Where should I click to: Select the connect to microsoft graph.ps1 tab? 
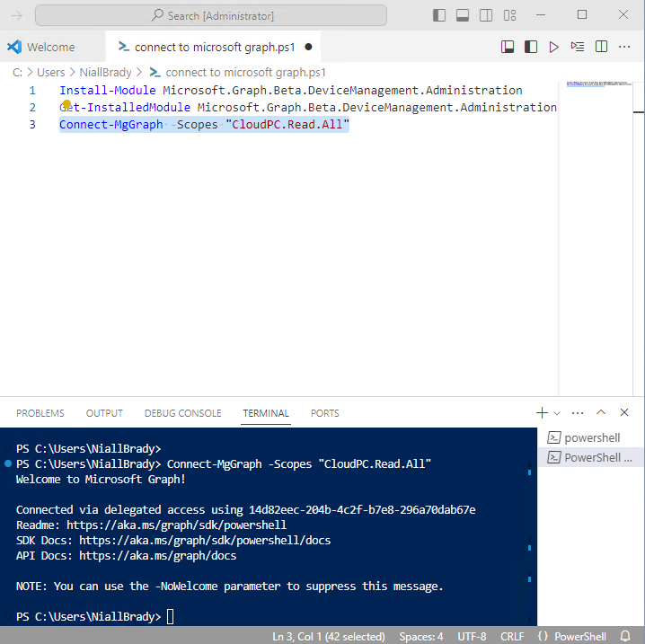(215, 48)
